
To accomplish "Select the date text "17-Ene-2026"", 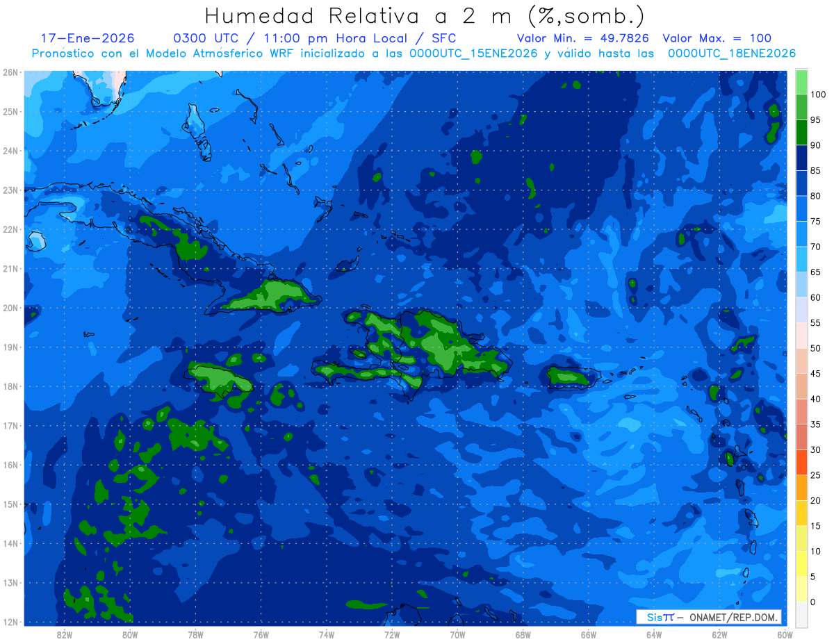I will click(88, 38).
